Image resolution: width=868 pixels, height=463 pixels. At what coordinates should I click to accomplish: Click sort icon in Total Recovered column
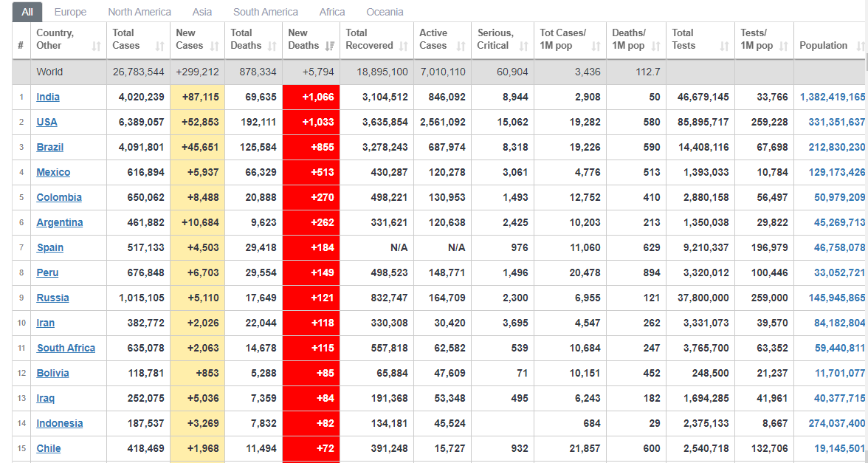click(x=404, y=47)
